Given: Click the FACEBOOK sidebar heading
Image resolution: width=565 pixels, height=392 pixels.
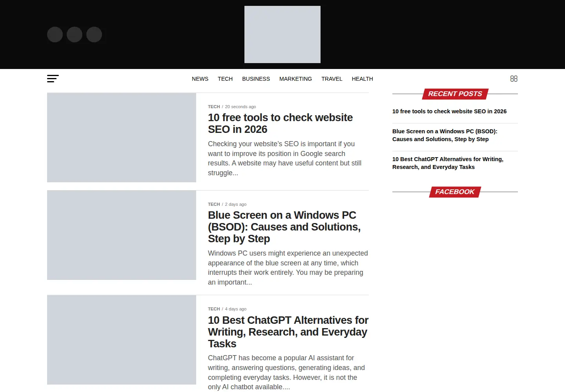Looking at the screenshot, I should pos(455,192).
